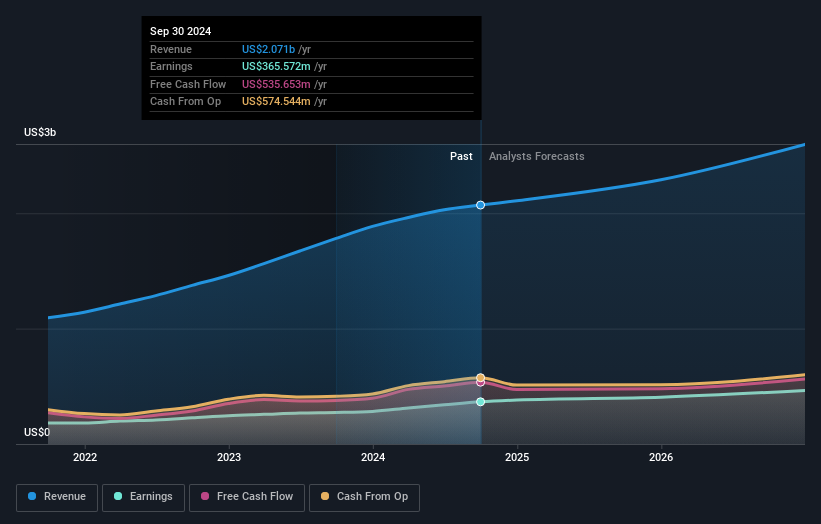Toggle the Cash From Op legend button
The image size is (821, 524).
click(364, 497)
